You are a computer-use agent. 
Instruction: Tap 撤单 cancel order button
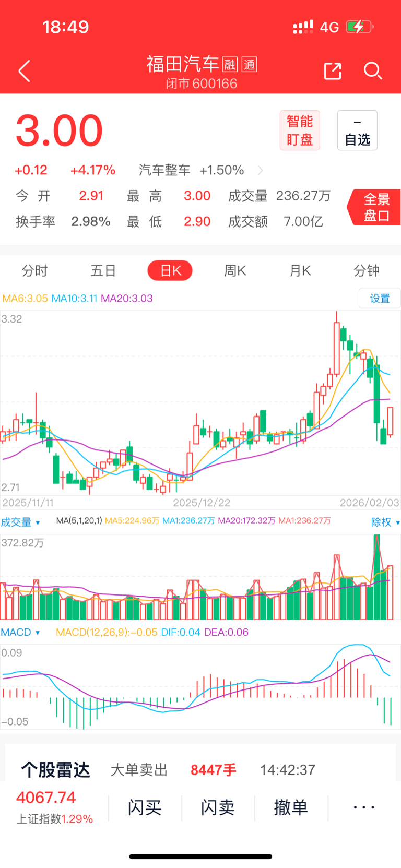tap(291, 808)
